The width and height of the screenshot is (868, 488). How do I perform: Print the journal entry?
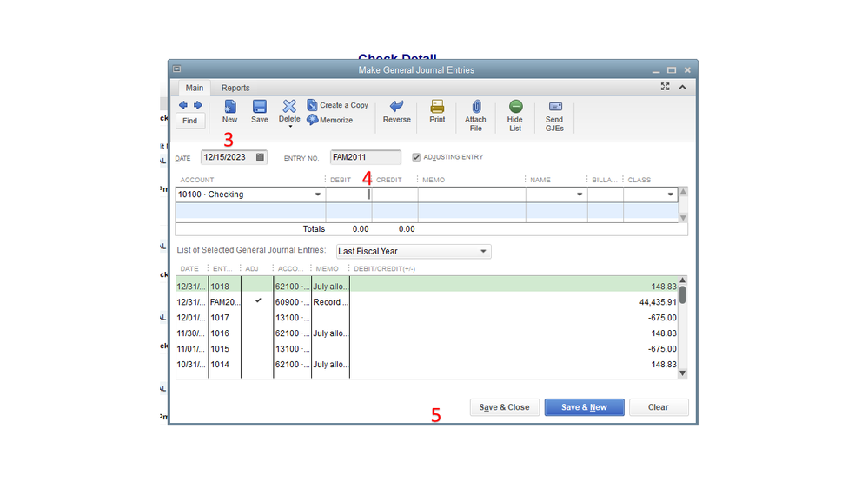437,111
